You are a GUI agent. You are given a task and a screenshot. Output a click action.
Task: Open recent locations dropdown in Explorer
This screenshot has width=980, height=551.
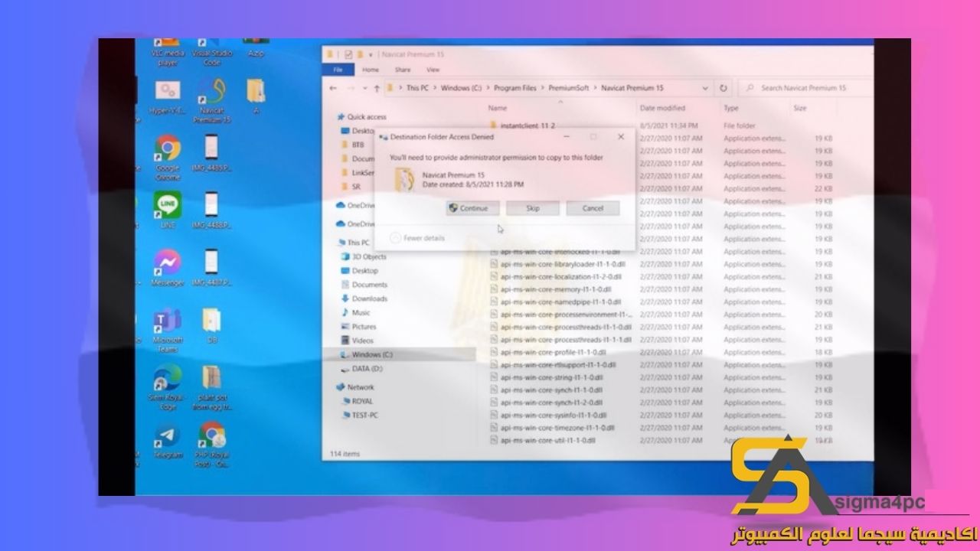(x=364, y=88)
